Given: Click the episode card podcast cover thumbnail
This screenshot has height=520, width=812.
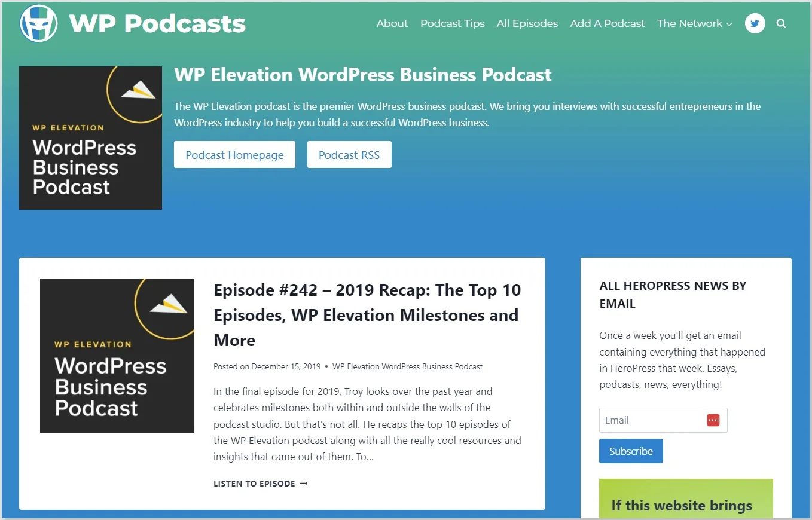Looking at the screenshot, I should point(117,356).
